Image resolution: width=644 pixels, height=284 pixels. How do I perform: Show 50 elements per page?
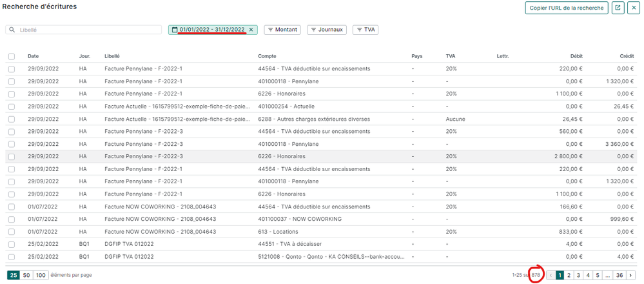(x=26, y=275)
